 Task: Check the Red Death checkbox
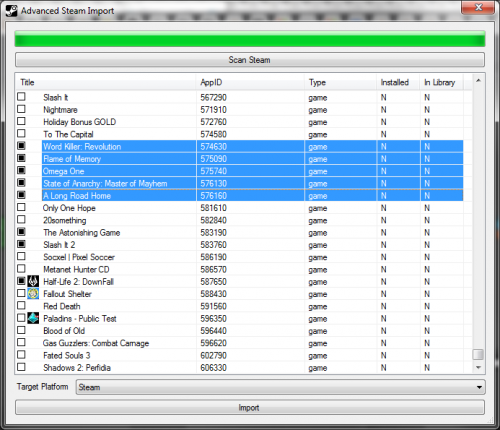(x=21, y=305)
